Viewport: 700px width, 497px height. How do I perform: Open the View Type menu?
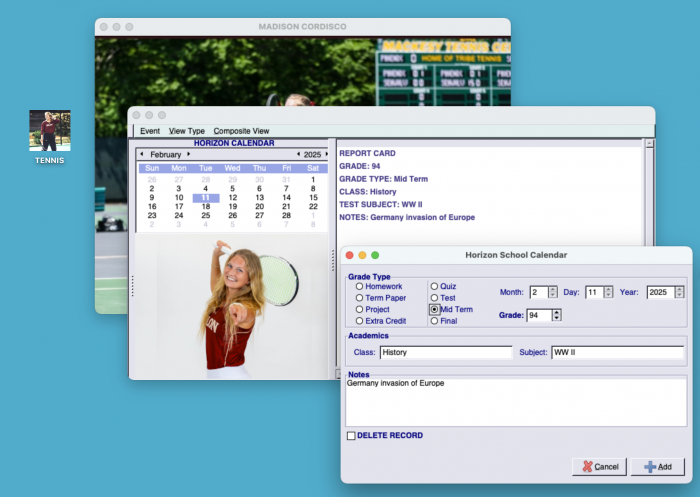pos(187,131)
